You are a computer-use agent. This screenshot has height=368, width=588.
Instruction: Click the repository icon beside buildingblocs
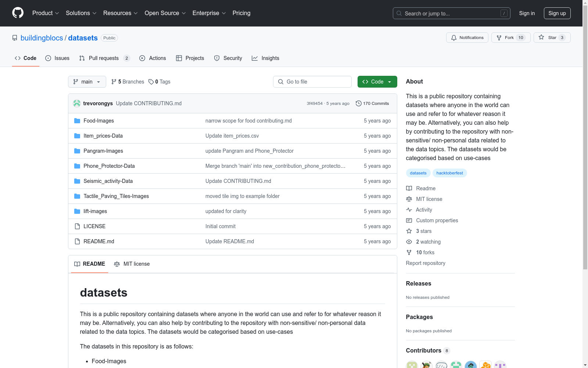(x=15, y=38)
